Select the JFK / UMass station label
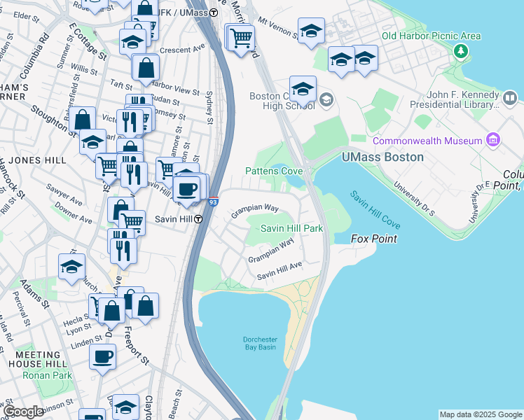This screenshot has width=524, height=420. [x=182, y=13]
